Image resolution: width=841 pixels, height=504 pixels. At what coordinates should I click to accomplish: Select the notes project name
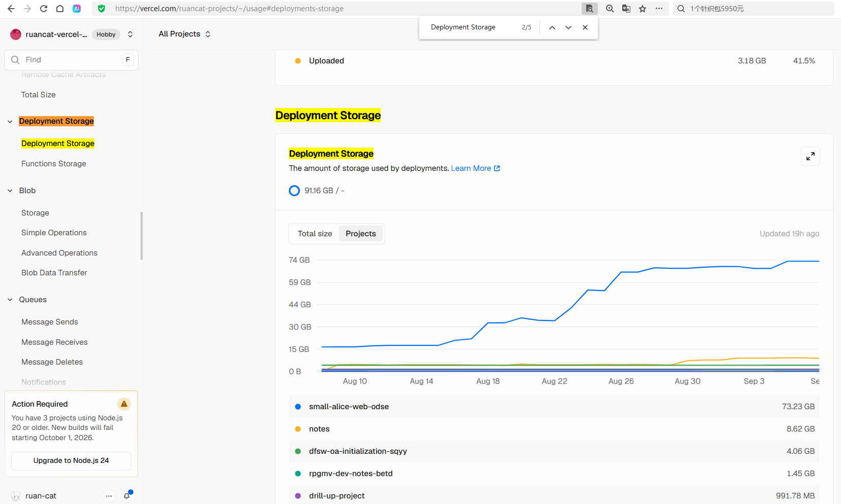tap(319, 429)
